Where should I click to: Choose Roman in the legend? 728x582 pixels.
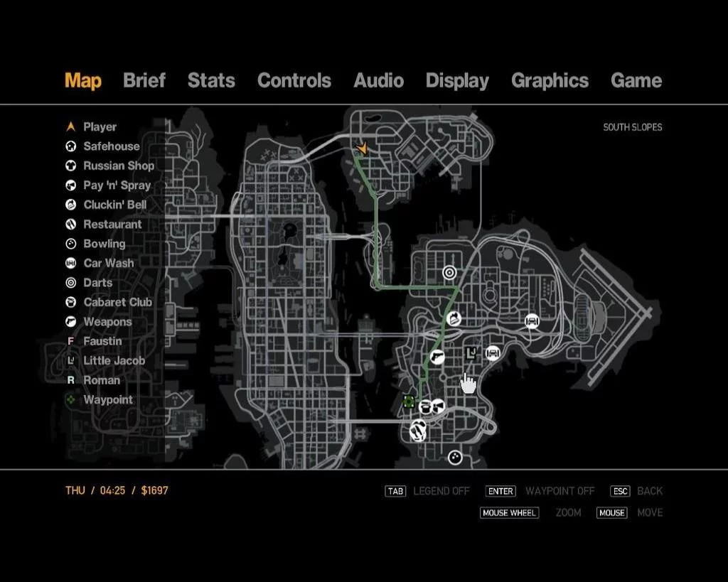point(93,380)
